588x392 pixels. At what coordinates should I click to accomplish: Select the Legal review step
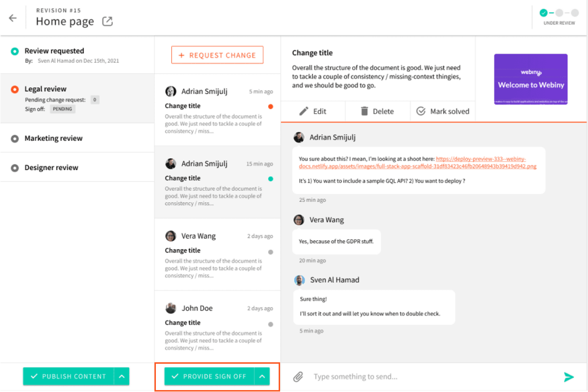[46, 89]
